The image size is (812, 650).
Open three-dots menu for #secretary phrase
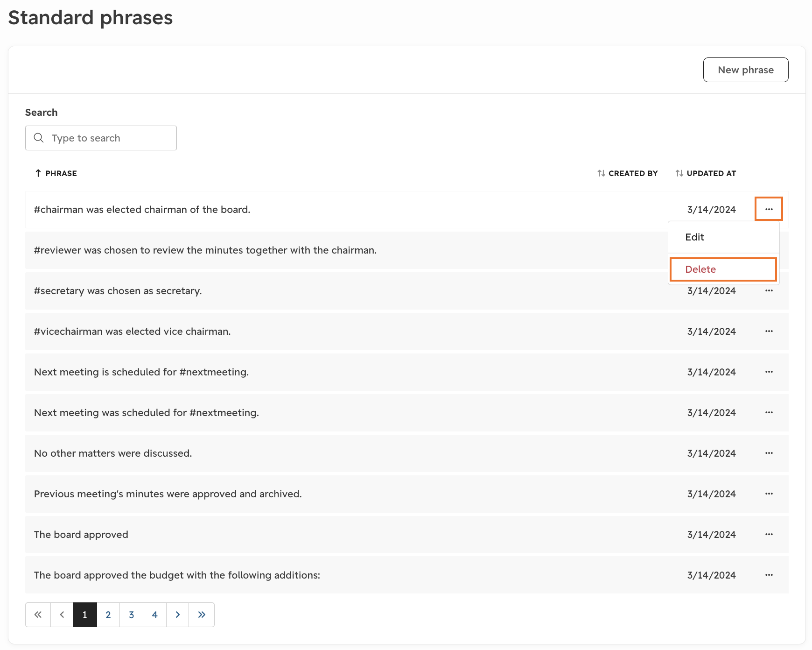pos(769,290)
